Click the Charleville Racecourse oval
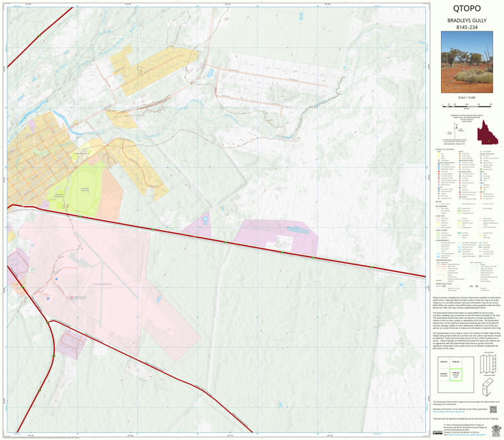This screenshot has width=504, height=440. [85, 190]
